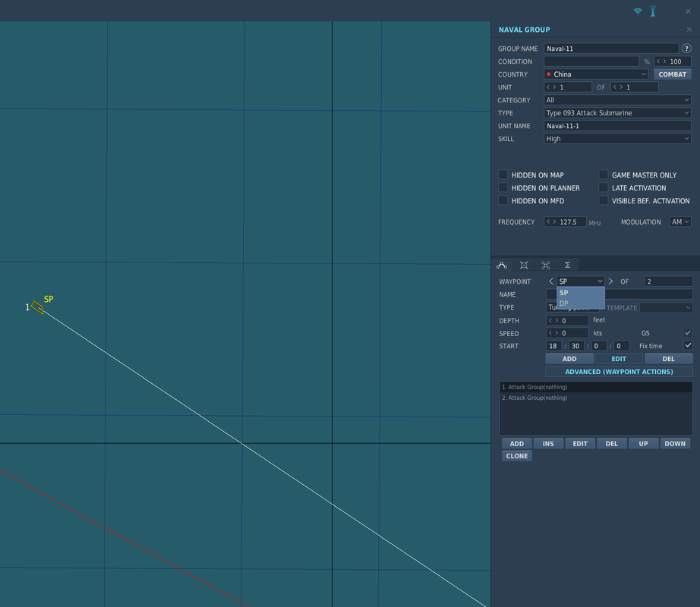Screen dimensions: 700x607
Task: Select the submarine unit marker on map
Action: pos(37,307)
